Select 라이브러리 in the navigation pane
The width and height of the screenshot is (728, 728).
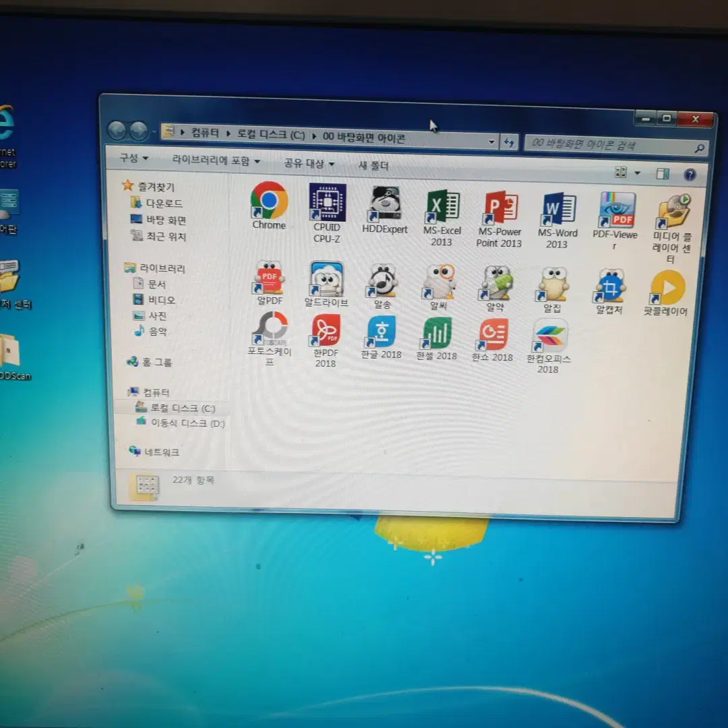(x=162, y=268)
